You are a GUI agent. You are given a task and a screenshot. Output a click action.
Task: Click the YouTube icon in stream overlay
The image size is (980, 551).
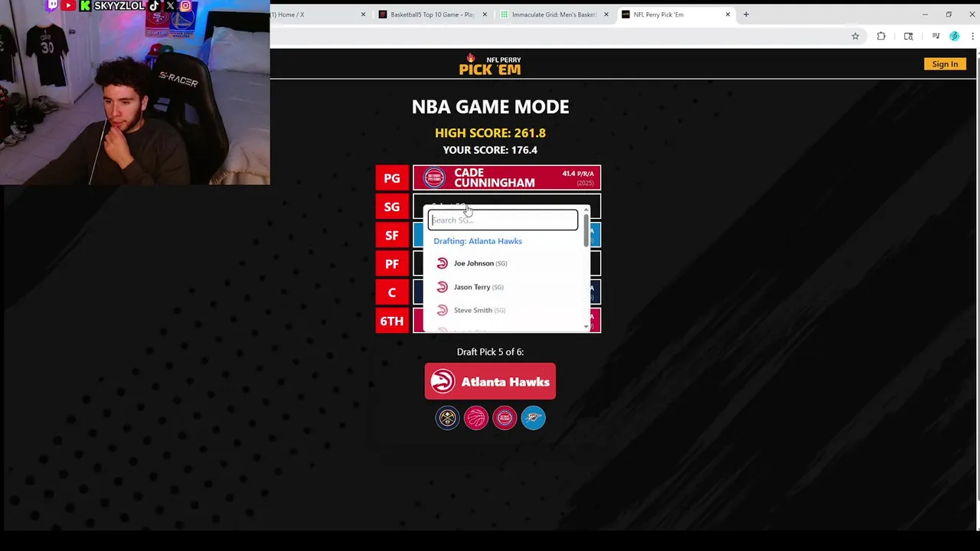click(68, 5)
